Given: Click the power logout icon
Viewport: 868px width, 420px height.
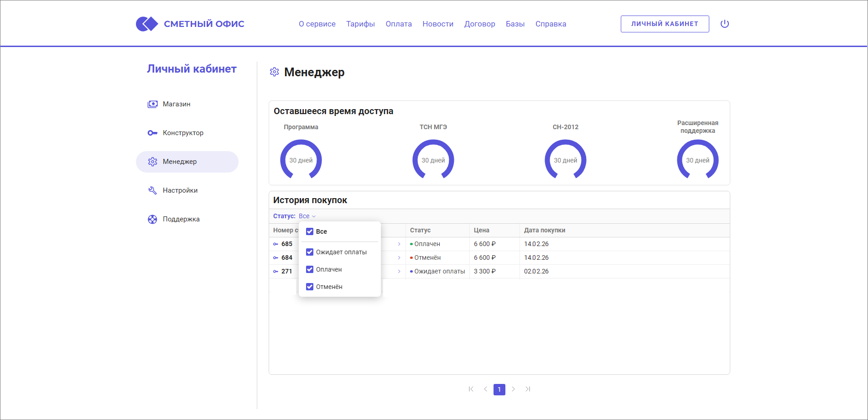Looking at the screenshot, I should pos(724,24).
